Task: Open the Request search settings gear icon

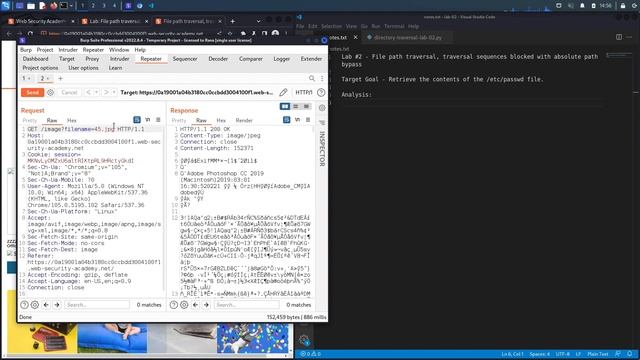Action: click(x=35, y=305)
